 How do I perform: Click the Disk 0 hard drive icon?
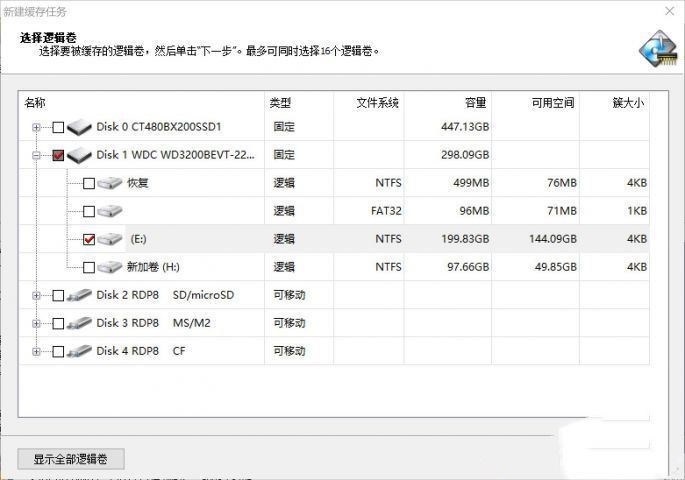[x=79, y=127]
